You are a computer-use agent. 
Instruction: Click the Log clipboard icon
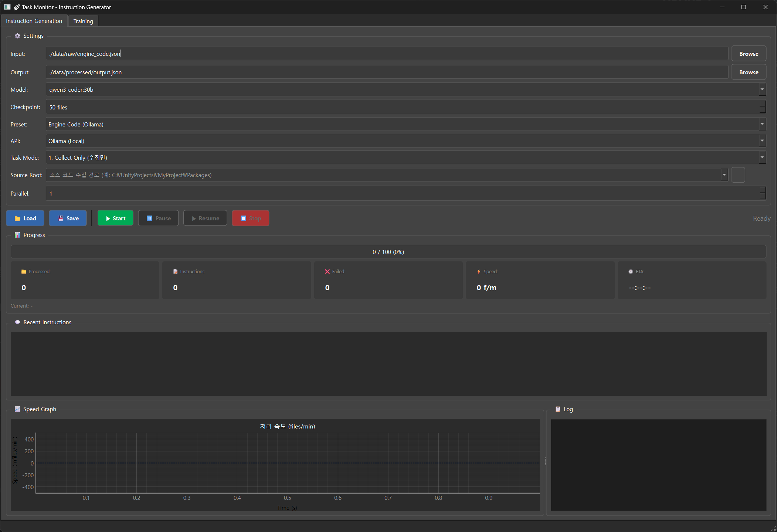click(x=558, y=409)
